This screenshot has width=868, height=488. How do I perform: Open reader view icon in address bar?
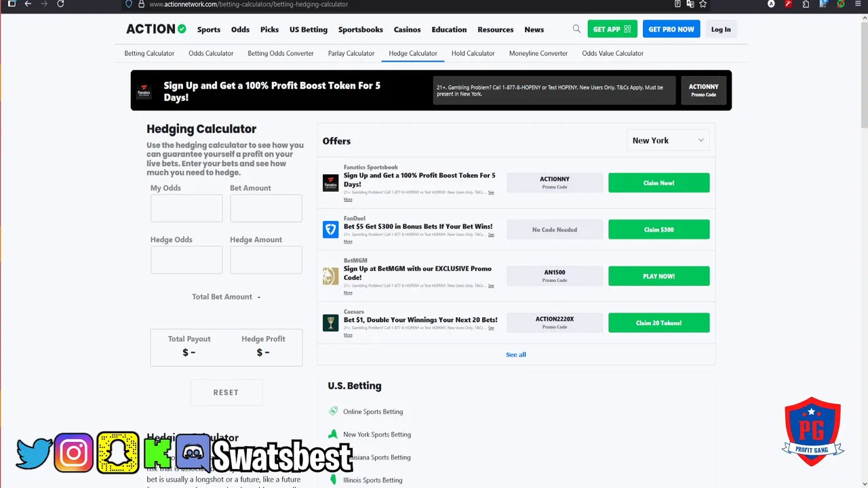point(677,4)
